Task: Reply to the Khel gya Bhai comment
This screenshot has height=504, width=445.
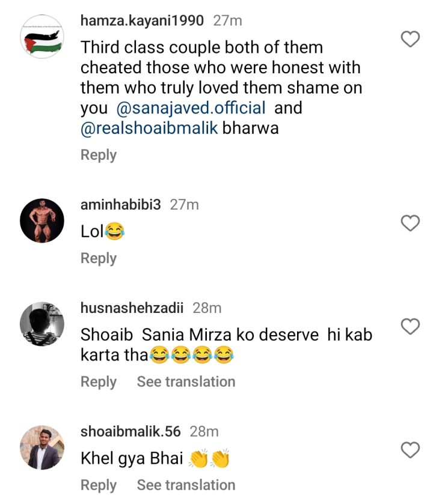Action: pyautogui.click(x=99, y=485)
